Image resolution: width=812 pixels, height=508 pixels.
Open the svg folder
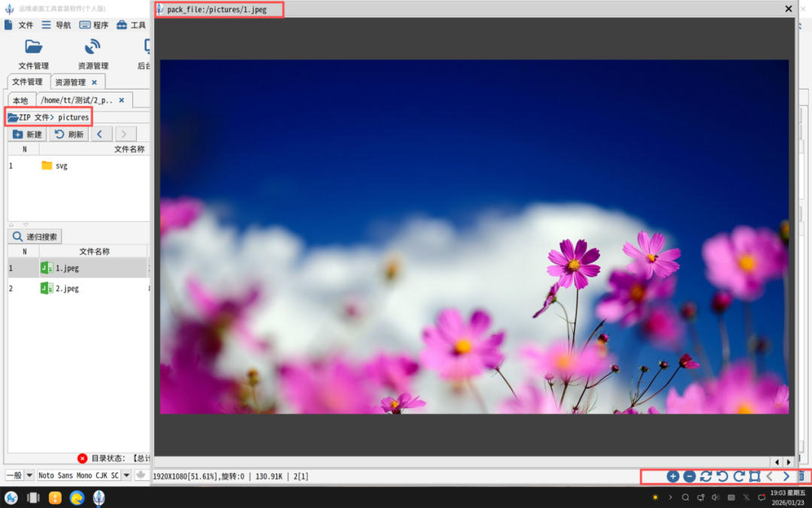[61, 166]
